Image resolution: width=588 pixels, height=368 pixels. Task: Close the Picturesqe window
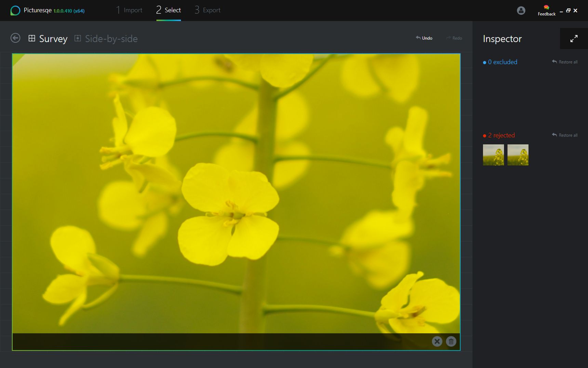pyautogui.click(x=575, y=11)
